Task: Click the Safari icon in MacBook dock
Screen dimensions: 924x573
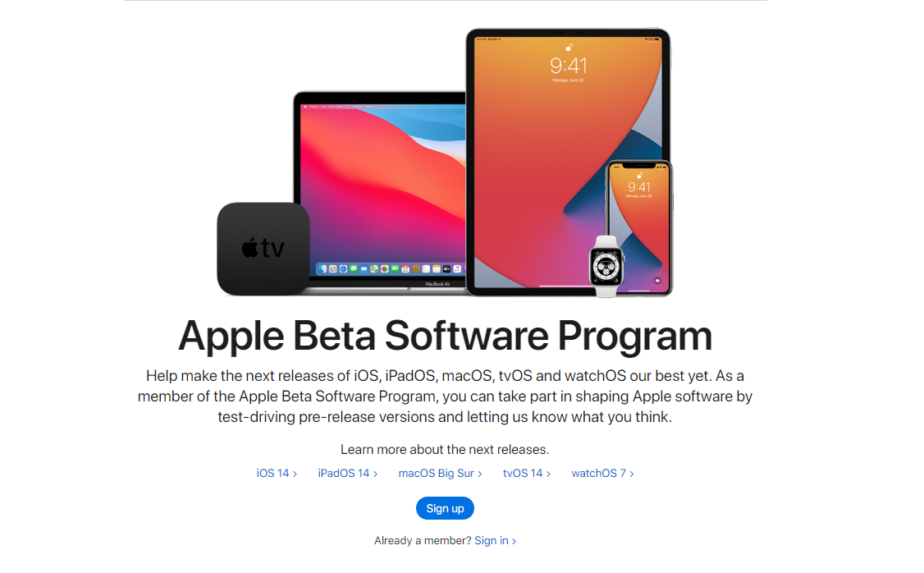Action: 344,268
